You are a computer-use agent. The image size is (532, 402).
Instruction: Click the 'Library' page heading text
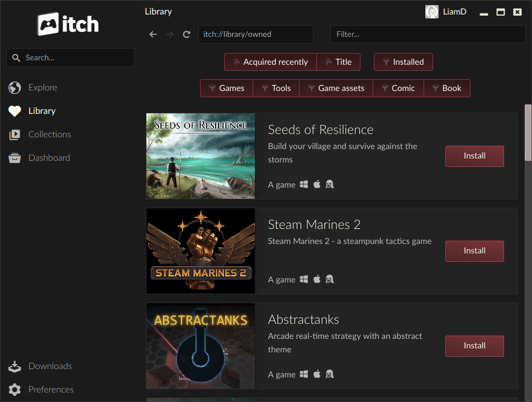pos(159,12)
